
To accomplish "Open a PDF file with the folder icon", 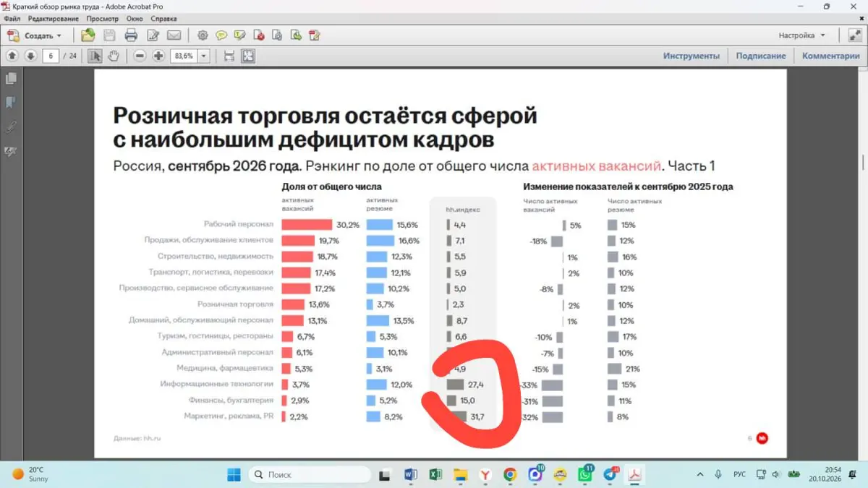I will pos(88,35).
